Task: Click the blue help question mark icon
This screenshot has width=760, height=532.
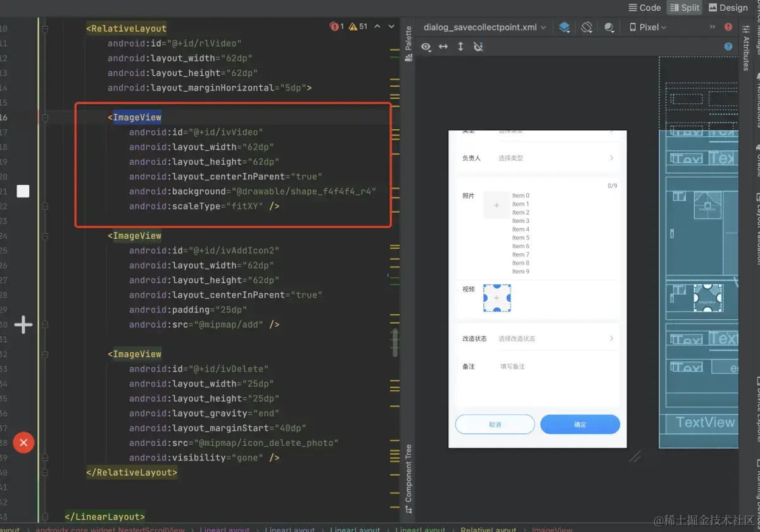Action: (x=728, y=46)
